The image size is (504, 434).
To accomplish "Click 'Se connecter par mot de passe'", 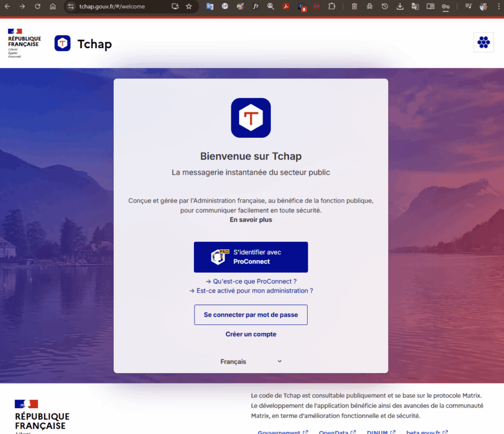I will pos(251,314).
